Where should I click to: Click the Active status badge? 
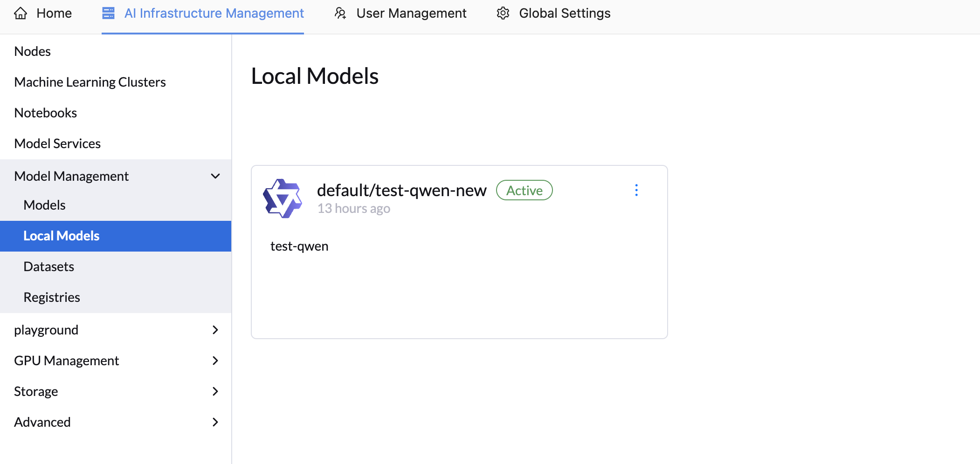coord(525,190)
